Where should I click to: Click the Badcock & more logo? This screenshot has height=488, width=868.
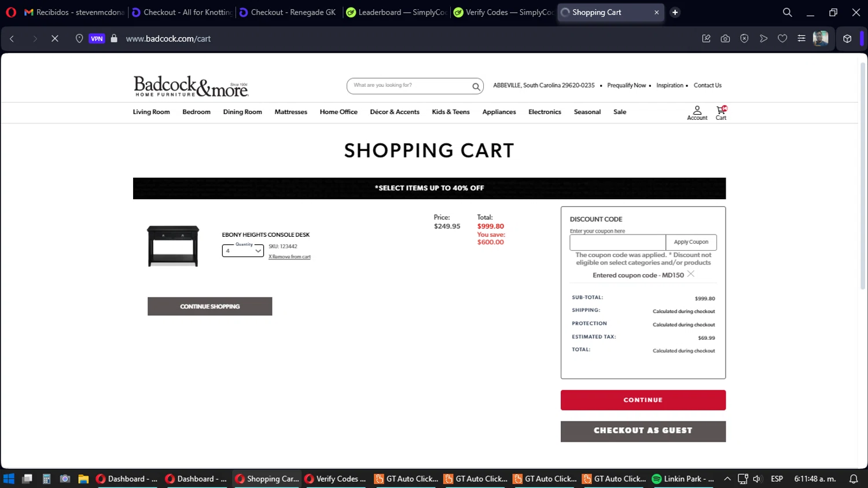tap(191, 87)
